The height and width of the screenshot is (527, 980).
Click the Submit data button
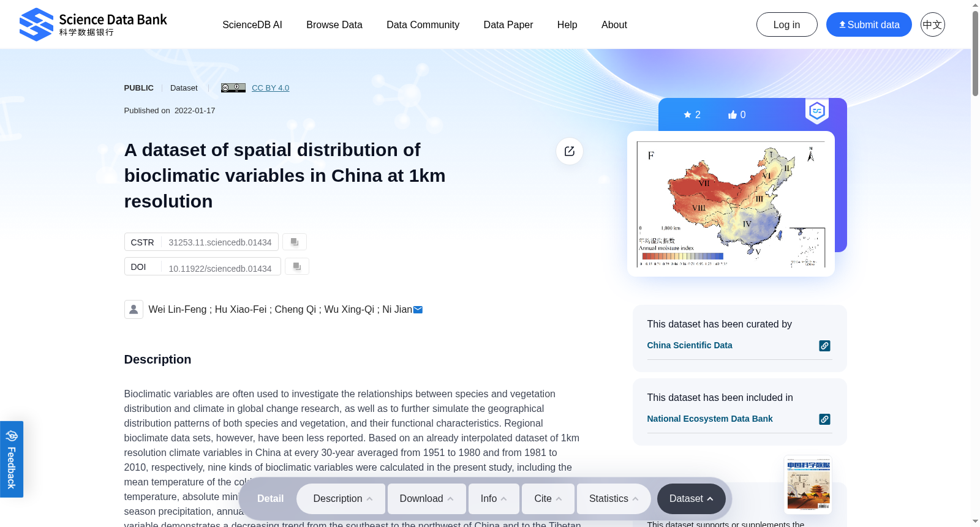click(869, 24)
